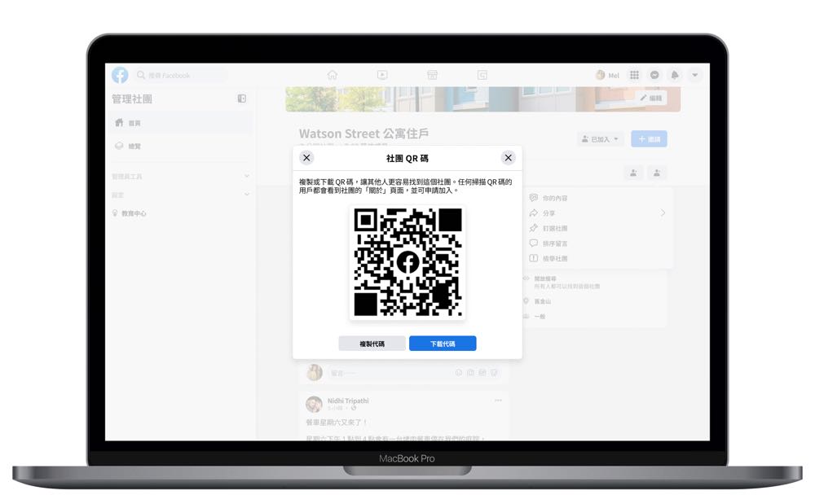The height and width of the screenshot is (504, 815).
Task: Collapse the 管理社團 sidebar panel icon
Action: pyautogui.click(x=242, y=99)
